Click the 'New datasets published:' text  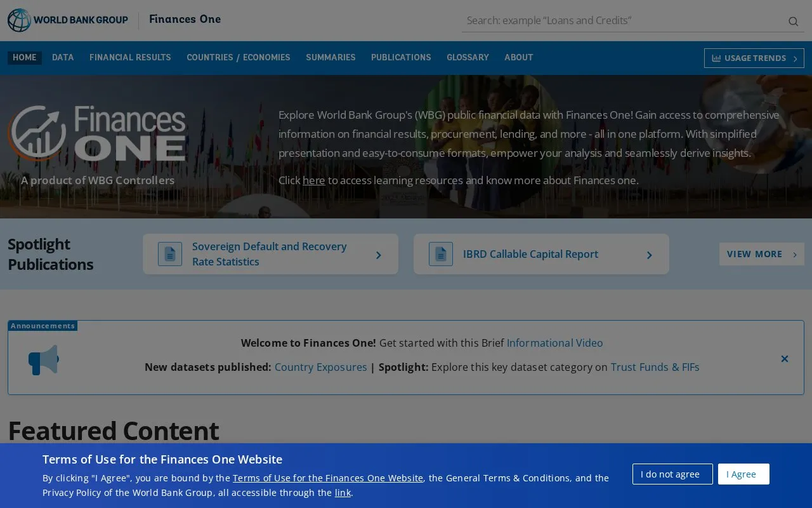click(208, 367)
